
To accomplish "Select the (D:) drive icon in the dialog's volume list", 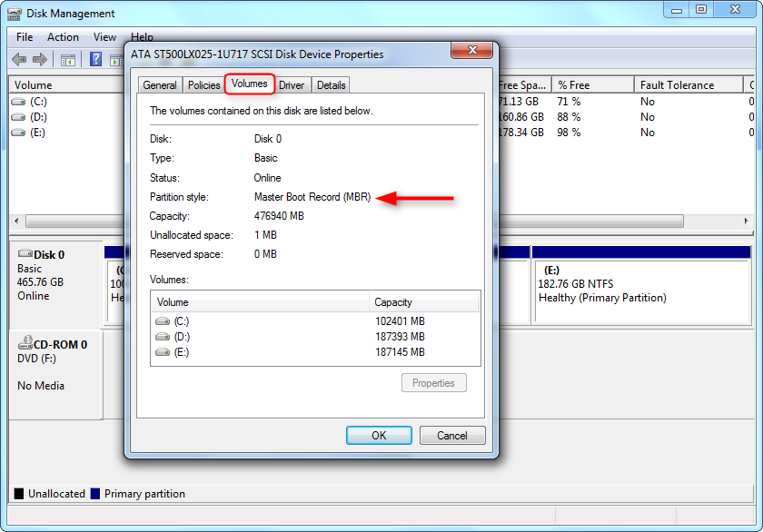I will tap(163, 337).
